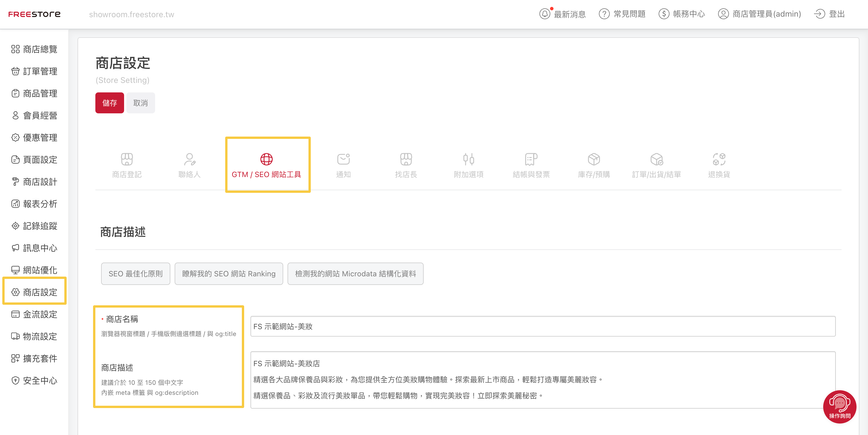The height and width of the screenshot is (435, 868).
Task: Switch to the 退換貨 tab
Action: (719, 165)
